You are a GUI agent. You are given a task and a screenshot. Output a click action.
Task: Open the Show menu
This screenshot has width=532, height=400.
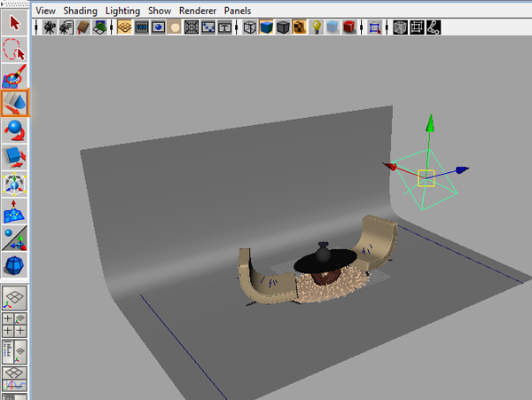point(160,11)
